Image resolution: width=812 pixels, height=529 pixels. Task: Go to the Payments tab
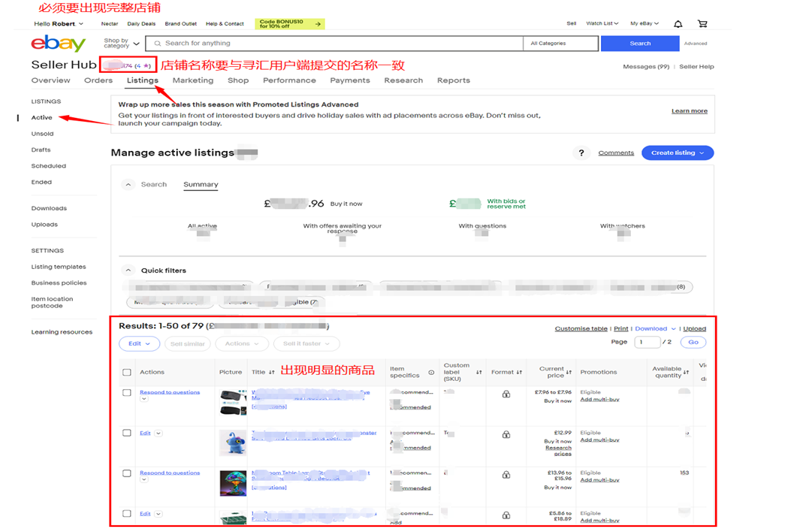(350, 80)
